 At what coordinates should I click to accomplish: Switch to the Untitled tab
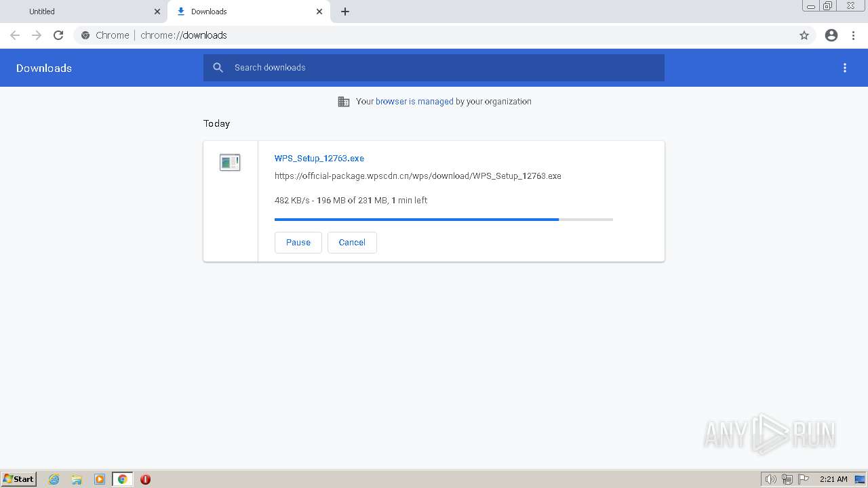click(x=84, y=12)
